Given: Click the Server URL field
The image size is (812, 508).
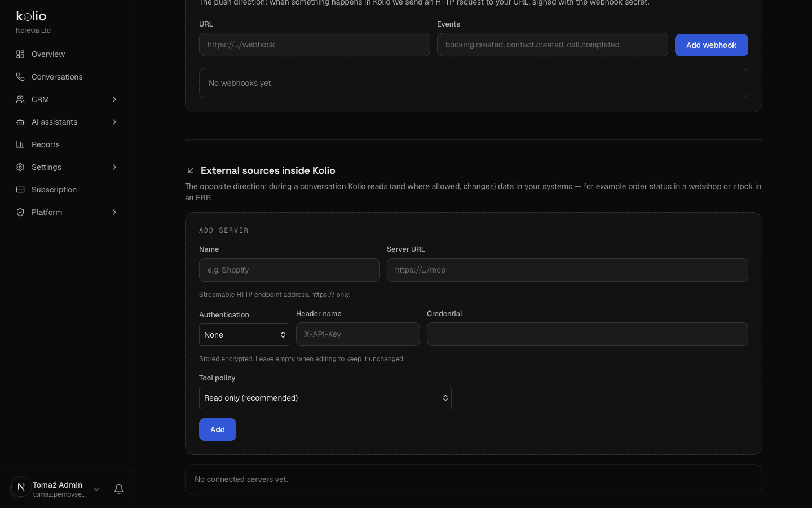Looking at the screenshot, I should click(567, 270).
